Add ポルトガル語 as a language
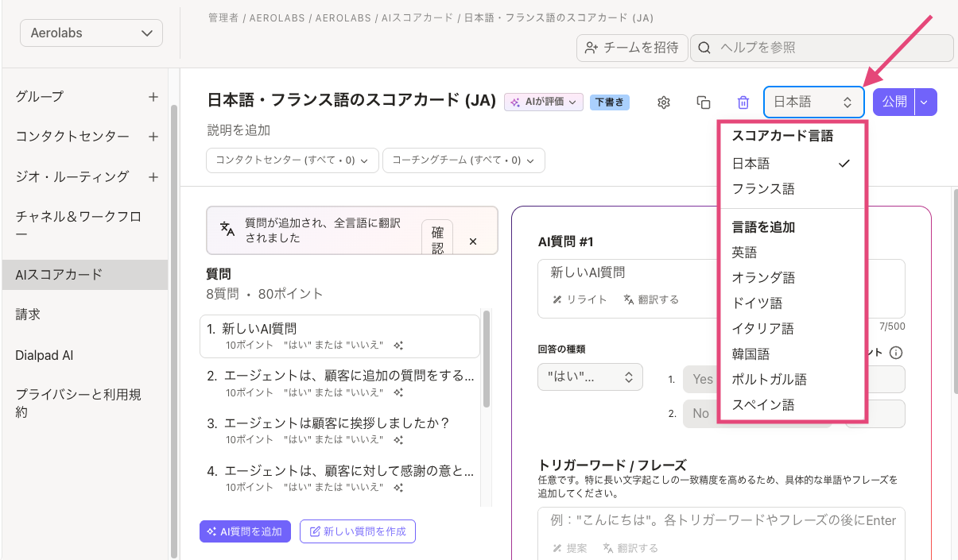 (791, 380)
